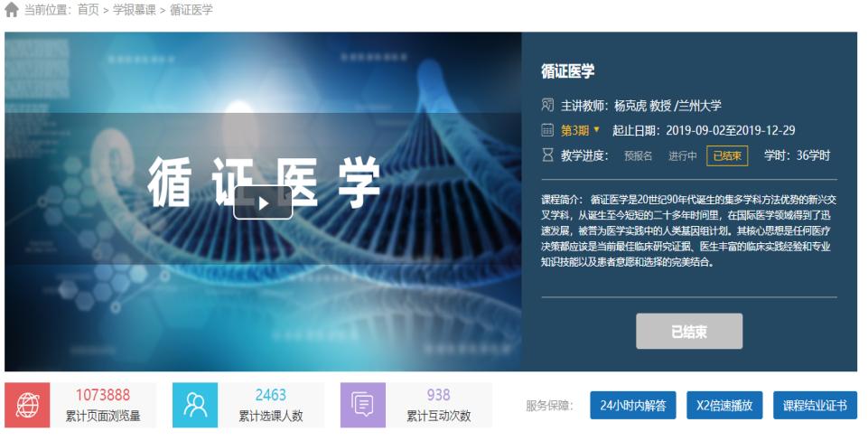The image size is (868, 441).
Task: Click the 累计页面浏览量 label
Action: pyautogui.click(x=103, y=416)
